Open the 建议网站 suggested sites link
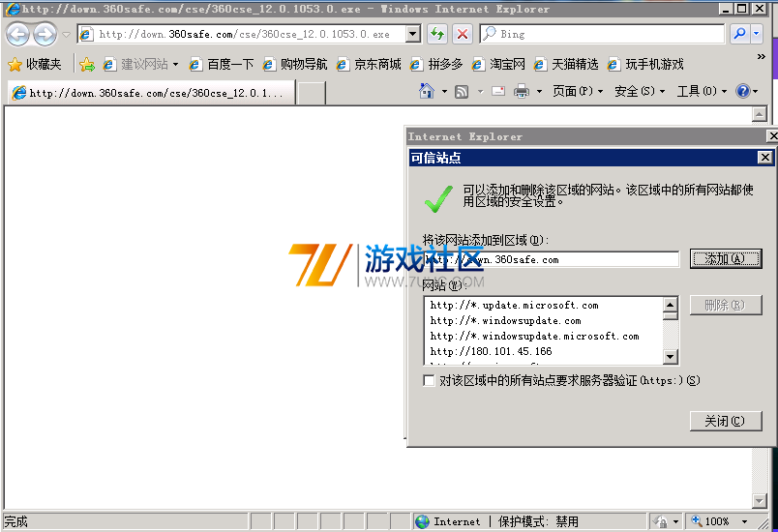The image size is (778, 532). pyautogui.click(x=140, y=64)
